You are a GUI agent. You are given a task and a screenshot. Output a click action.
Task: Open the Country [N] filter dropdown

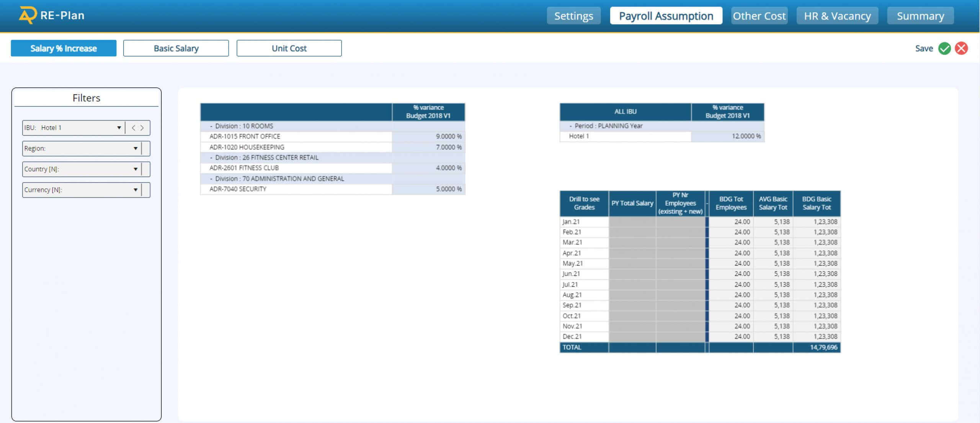pos(135,169)
